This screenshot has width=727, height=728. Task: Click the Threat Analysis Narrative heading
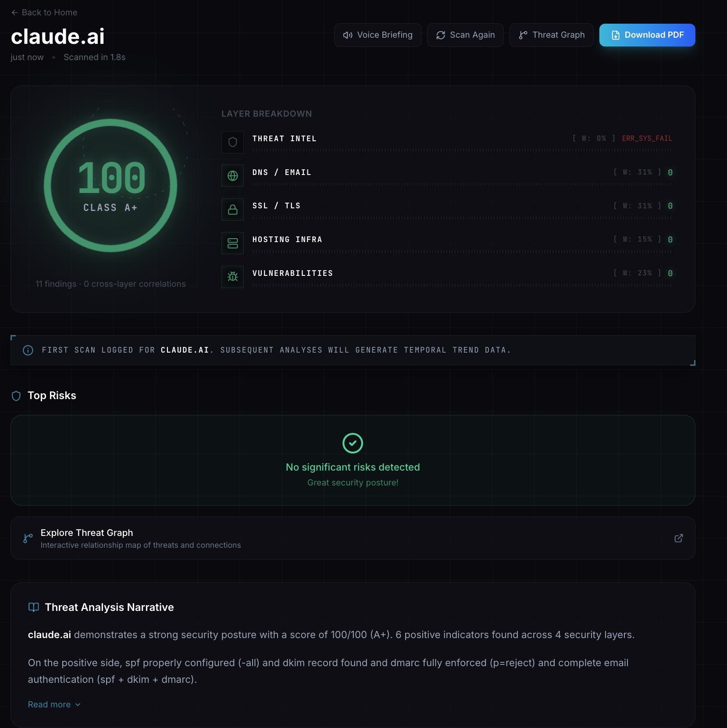pos(109,607)
